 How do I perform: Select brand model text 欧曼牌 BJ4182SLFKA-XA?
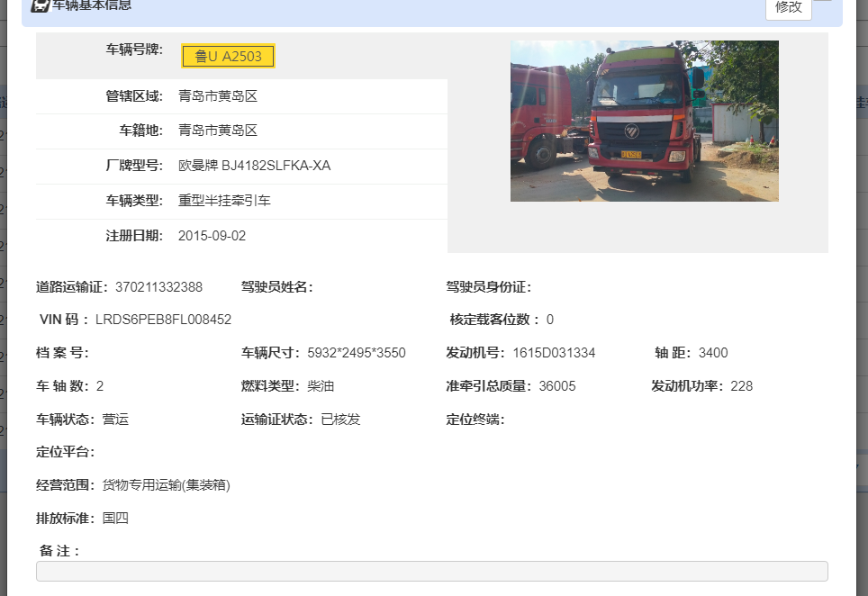point(254,166)
